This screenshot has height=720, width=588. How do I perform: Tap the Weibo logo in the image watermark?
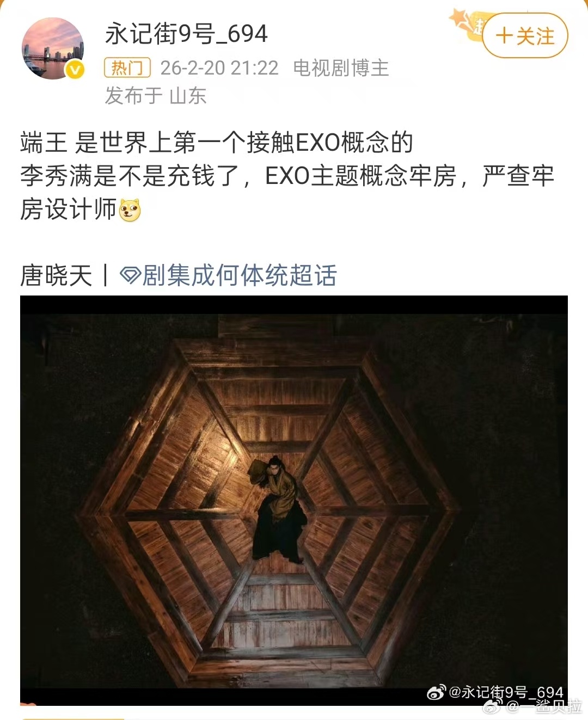point(437,692)
